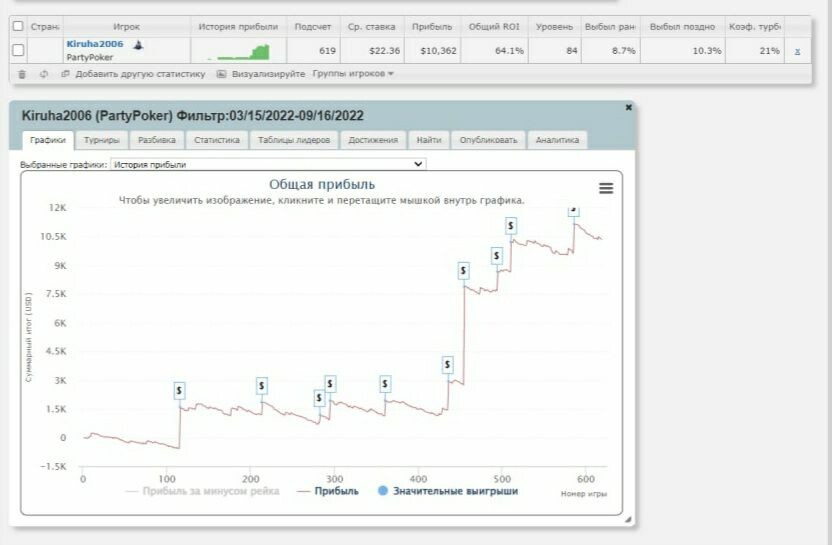The height and width of the screenshot is (545, 832).
Task: Switch to the Турниры tab
Action: point(102,140)
